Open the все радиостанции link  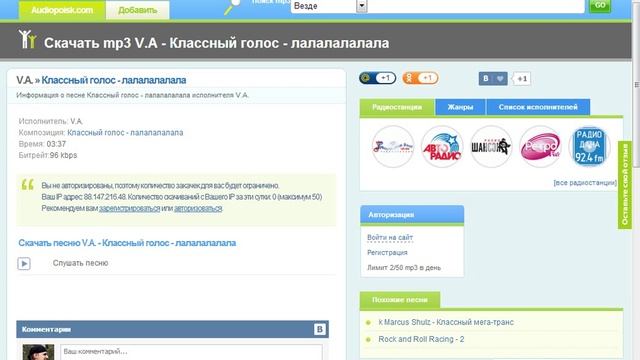[x=585, y=182]
